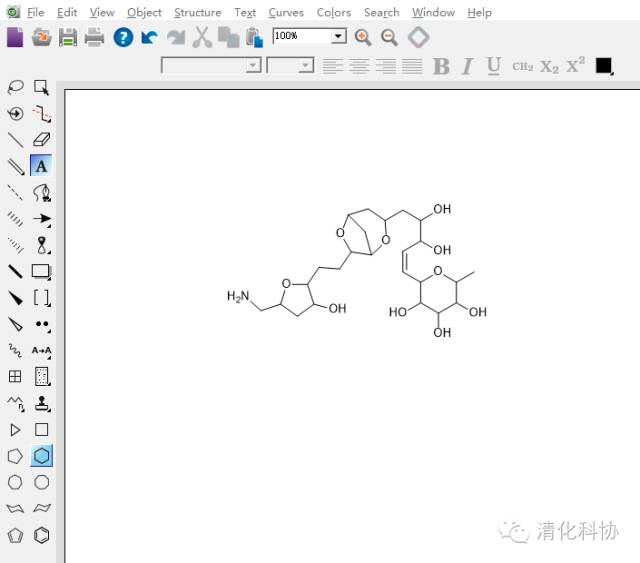Select the Pen drawing tool
The width and height of the screenshot is (640, 563).
[42, 193]
